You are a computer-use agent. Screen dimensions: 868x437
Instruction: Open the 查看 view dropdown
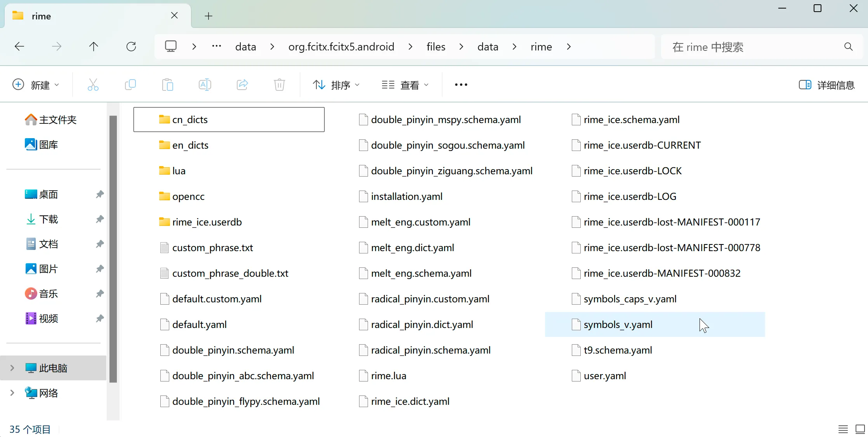pyautogui.click(x=405, y=85)
